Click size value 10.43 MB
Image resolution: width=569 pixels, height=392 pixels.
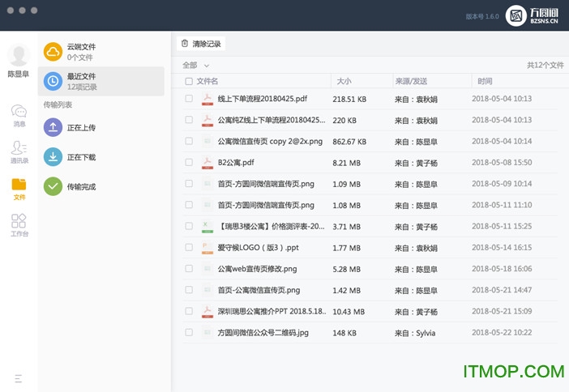349,312
